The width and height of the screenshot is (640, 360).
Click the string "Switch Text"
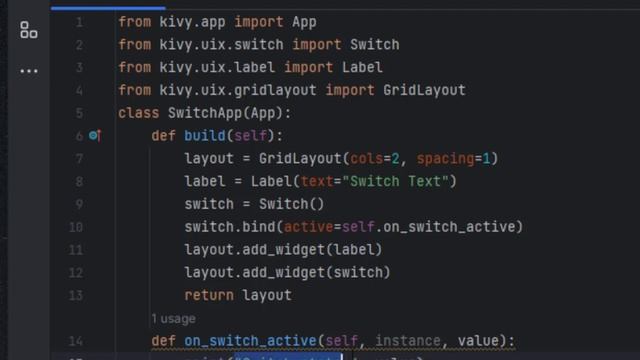click(x=396, y=181)
